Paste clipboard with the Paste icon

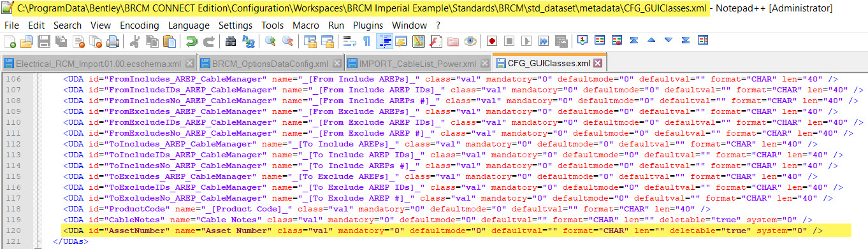click(170, 41)
